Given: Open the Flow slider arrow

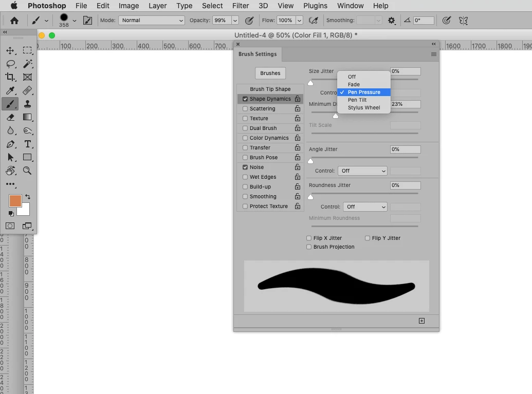Looking at the screenshot, I should tap(299, 21).
